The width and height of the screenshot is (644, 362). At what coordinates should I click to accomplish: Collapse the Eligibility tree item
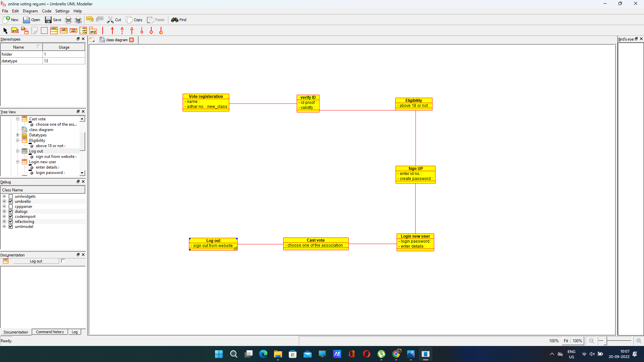(x=17, y=140)
